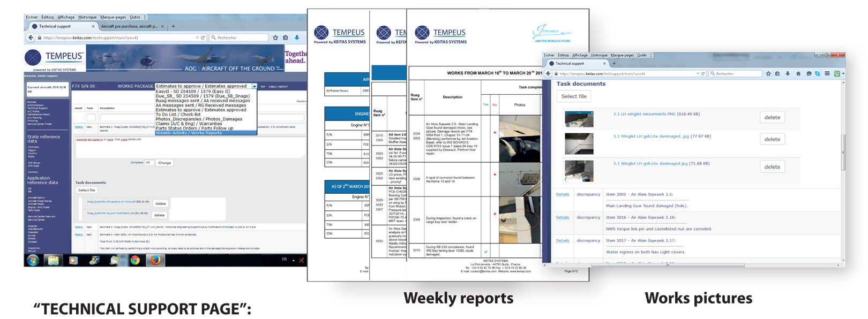
Task: Delete '3.1 Winglet LH gelcote dammaged..jpg' (77.97 KB)
Action: point(772,139)
